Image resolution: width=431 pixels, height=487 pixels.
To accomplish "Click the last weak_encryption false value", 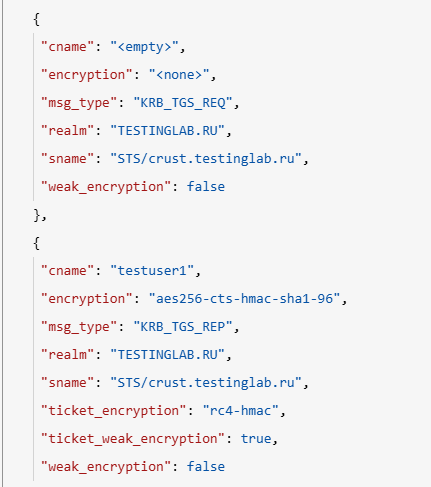I will pos(206,467).
